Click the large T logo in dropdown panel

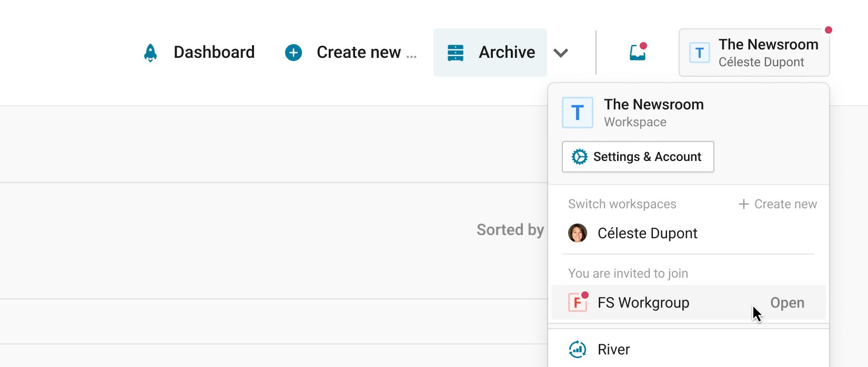[578, 113]
